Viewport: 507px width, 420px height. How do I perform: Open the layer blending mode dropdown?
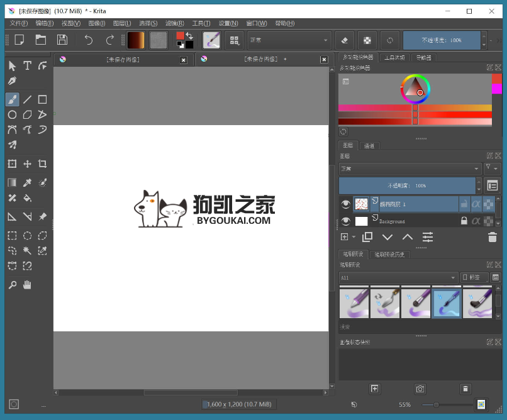click(x=408, y=169)
